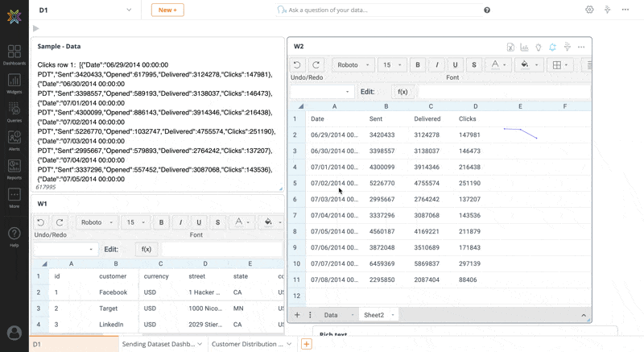Switch to the Sheet2 tab in W2
Viewport: 644px width, 352px height.
click(374, 315)
